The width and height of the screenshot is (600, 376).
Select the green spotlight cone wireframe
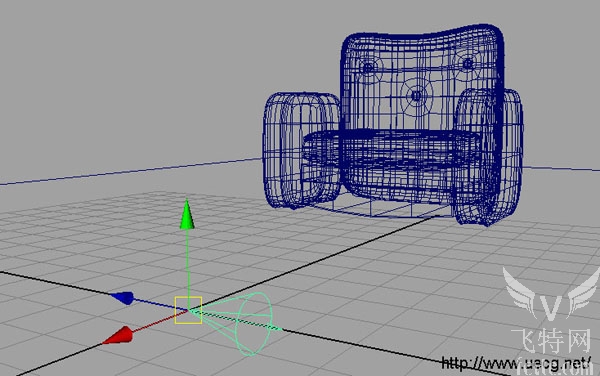237,323
